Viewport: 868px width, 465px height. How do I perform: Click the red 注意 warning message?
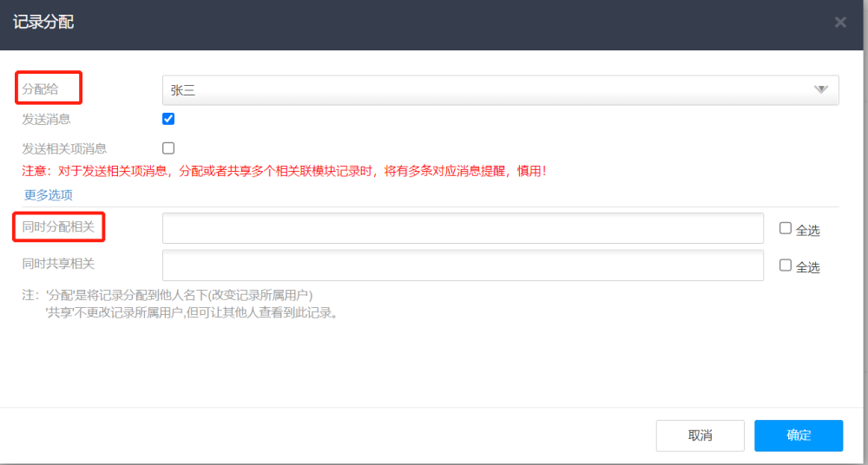coord(285,171)
